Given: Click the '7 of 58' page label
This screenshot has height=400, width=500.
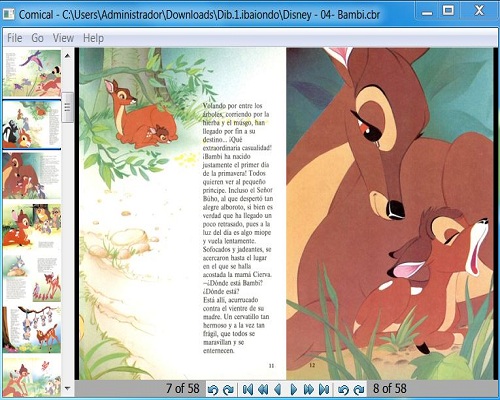Looking at the screenshot, I should (x=183, y=389).
